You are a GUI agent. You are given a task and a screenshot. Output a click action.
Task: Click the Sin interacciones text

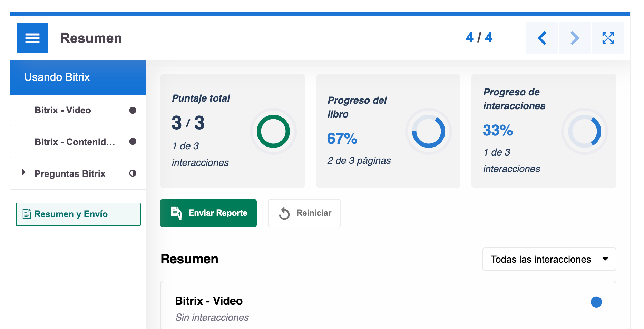tap(212, 317)
